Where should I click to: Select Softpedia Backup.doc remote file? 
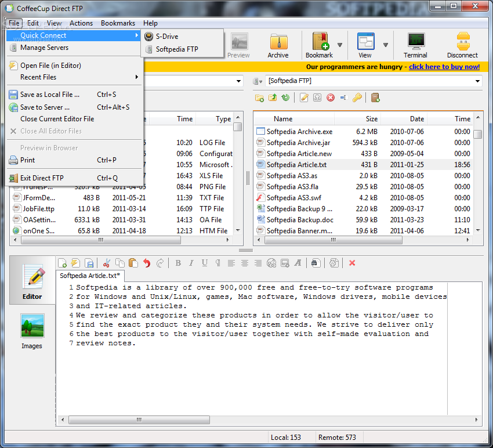click(x=363, y=220)
